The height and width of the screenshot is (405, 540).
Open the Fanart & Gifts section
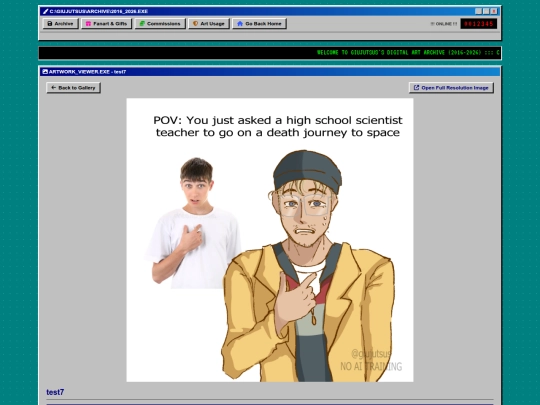click(x=106, y=24)
